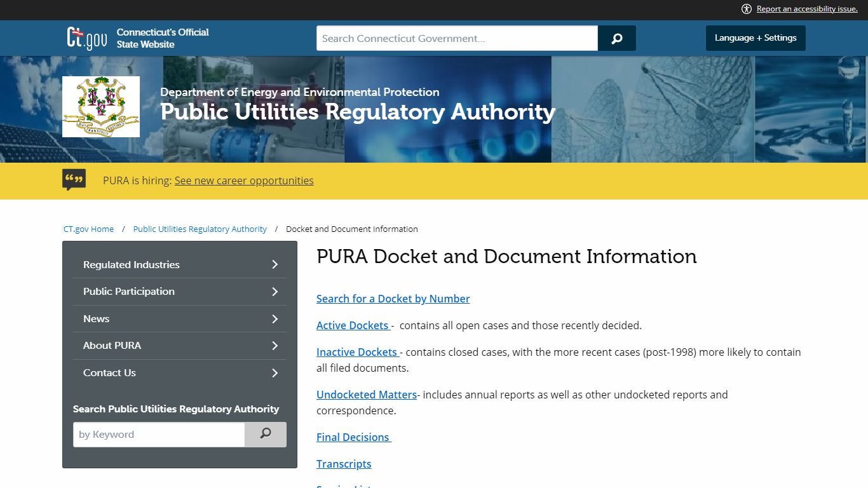Viewport: 868px width, 488px height.
Task: Open the Inactive Dockets link
Action: [x=357, y=352]
